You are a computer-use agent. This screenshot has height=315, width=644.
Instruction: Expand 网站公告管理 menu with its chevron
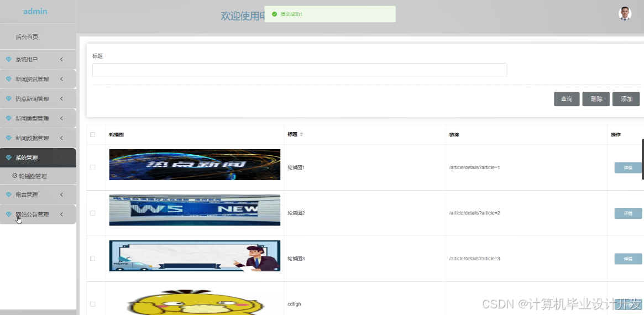(61, 214)
